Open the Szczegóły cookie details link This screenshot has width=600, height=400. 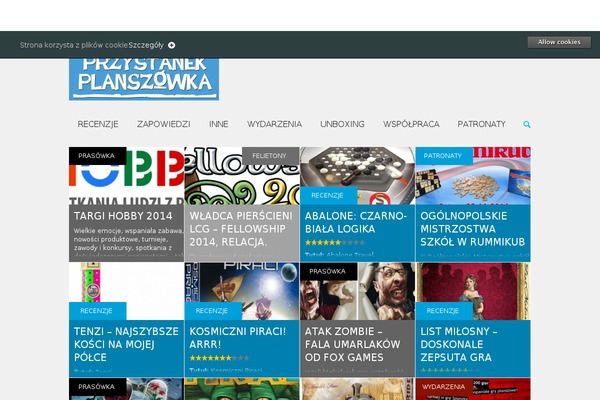[x=146, y=45]
